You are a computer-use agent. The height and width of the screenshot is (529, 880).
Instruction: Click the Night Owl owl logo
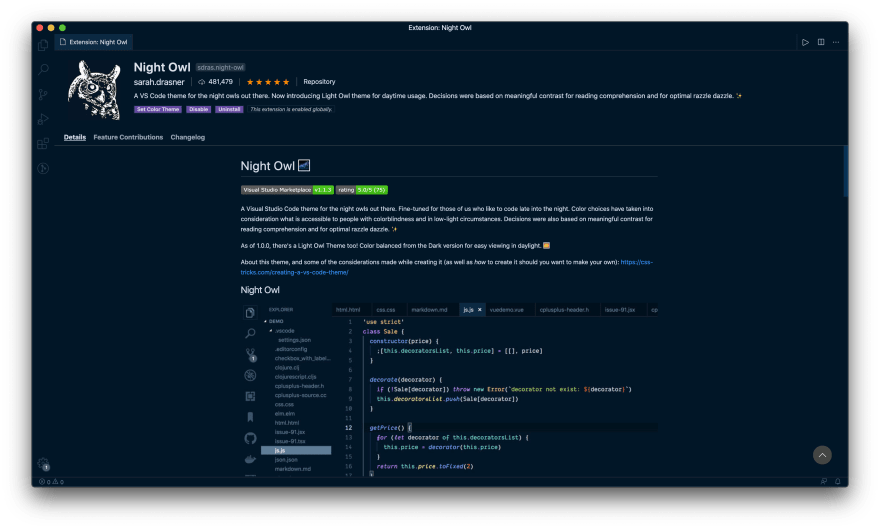coord(94,90)
